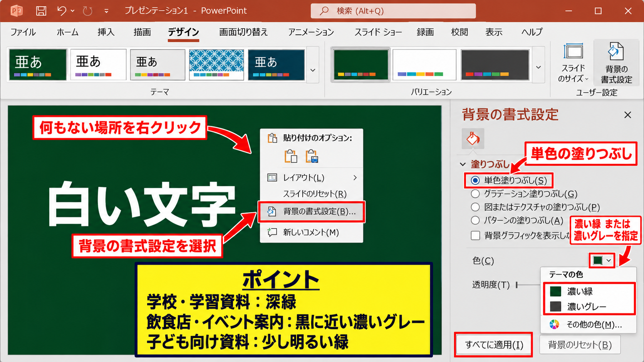Click the すべてに適用 button
Screen dimensions: 644x362
coord(494,345)
